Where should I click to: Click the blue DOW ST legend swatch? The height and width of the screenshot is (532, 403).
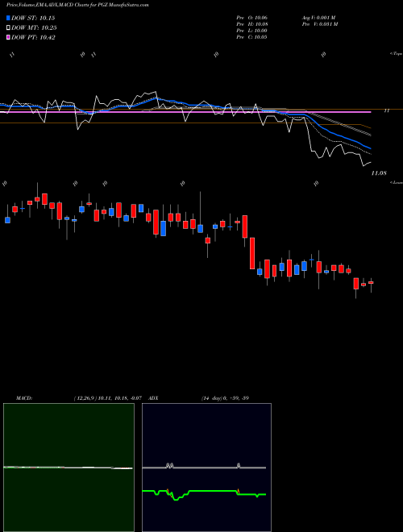(9, 18)
